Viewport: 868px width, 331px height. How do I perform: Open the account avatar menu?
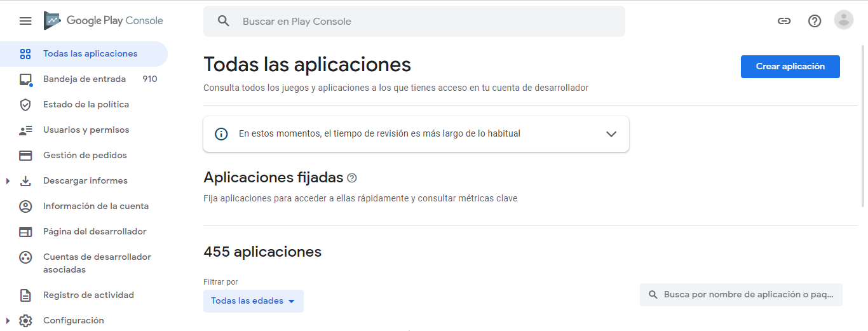[843, 20]
